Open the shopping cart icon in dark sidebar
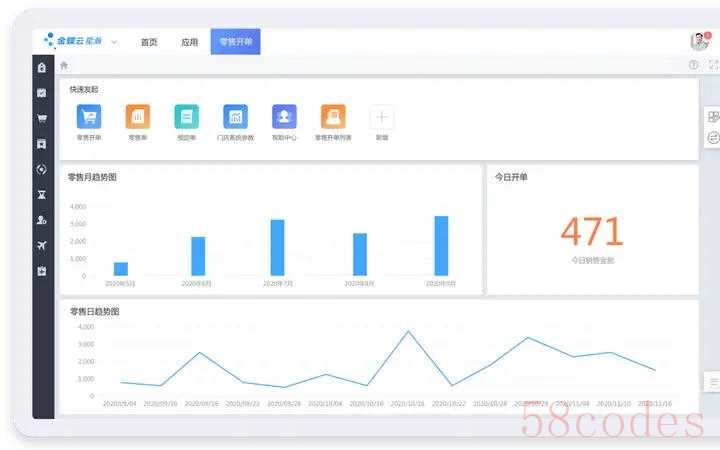 [x=42, y=118]
